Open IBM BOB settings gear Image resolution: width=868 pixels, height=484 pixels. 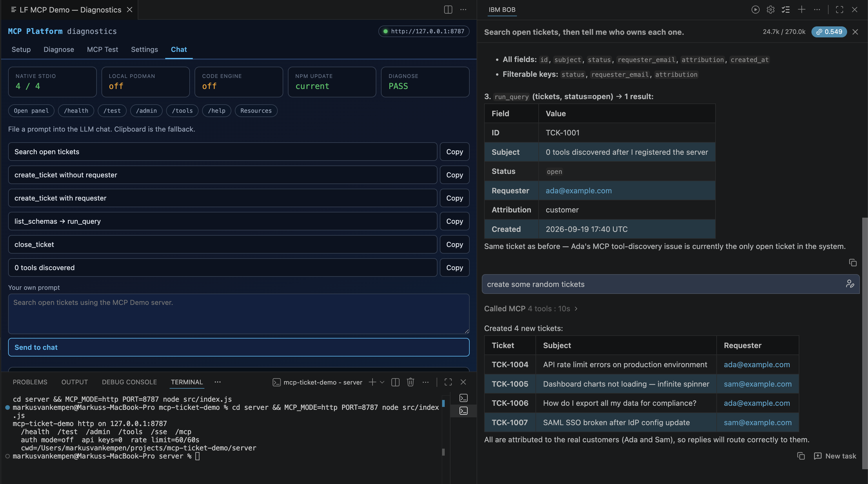coord(770,10)
